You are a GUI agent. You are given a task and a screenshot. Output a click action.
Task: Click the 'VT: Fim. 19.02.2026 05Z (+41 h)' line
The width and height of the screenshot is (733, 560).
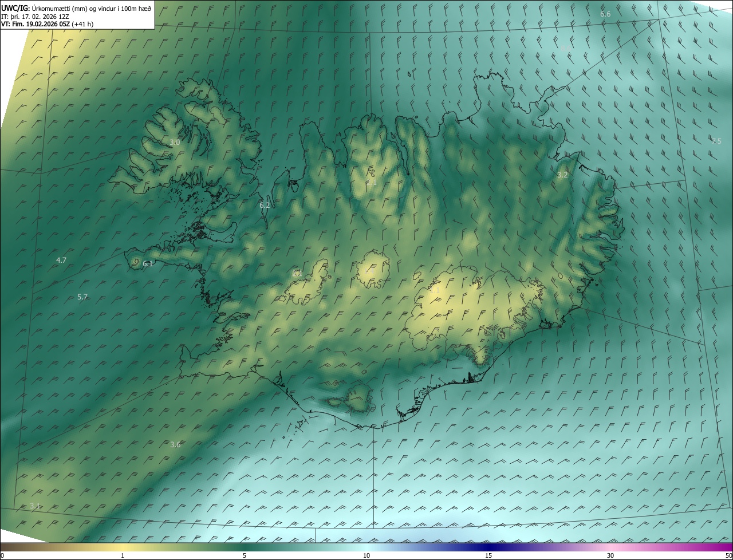pyautogui.click(x=48, y=24)
